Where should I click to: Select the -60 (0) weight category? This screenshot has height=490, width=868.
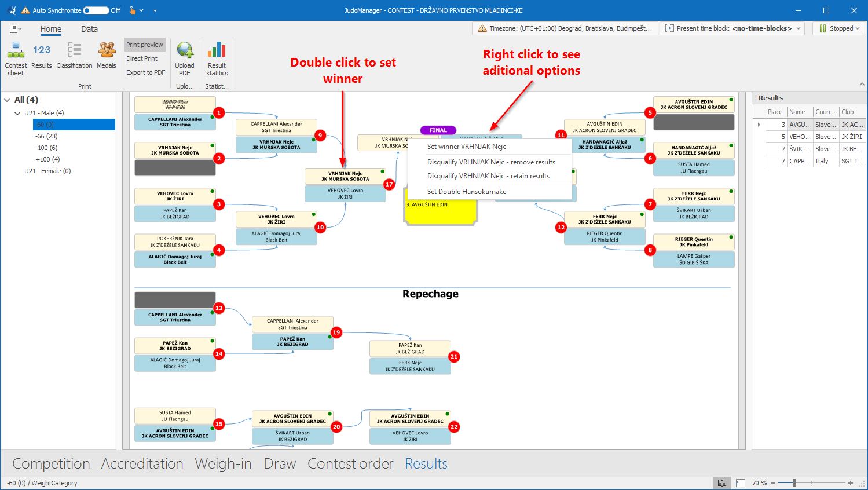74,125
